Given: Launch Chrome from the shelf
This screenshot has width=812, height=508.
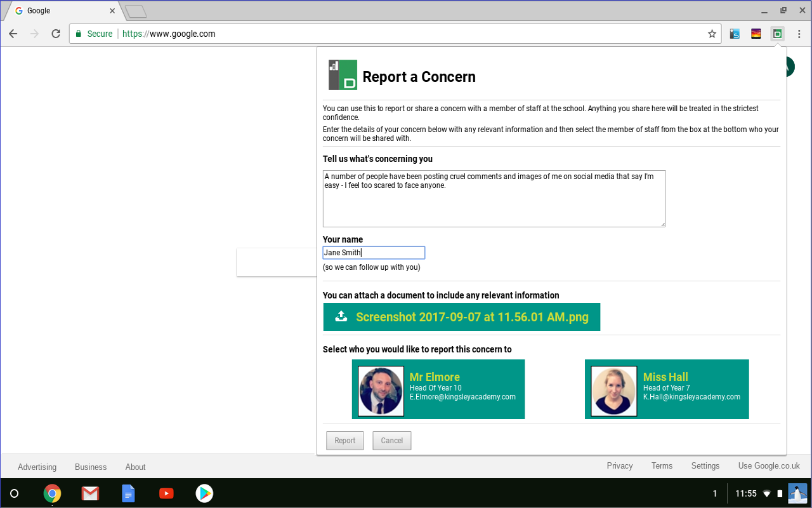Looking at the screenshot, I should (52, 493).
